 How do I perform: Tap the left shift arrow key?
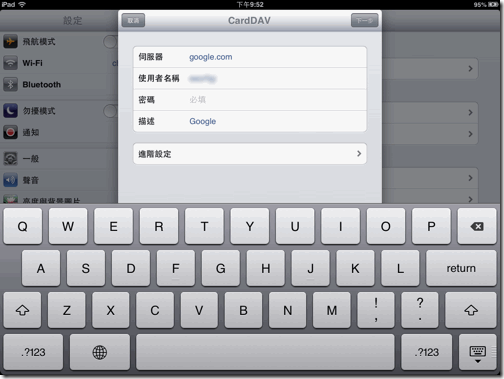coord(22,310)
